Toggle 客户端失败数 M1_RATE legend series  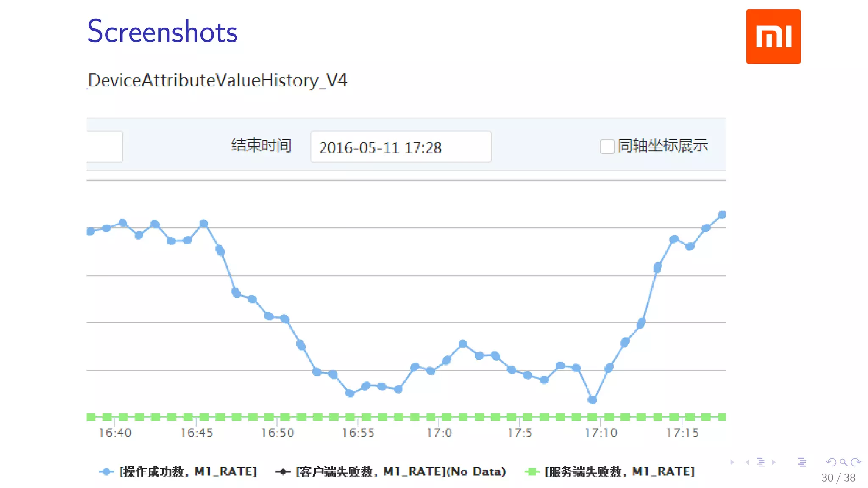click(x=390, y=471)
